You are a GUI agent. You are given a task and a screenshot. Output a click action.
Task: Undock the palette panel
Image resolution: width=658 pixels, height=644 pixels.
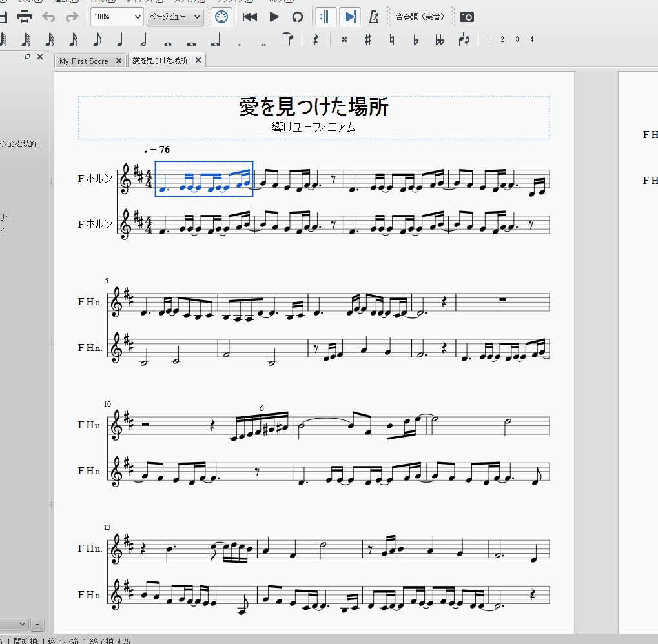point(28,57)
